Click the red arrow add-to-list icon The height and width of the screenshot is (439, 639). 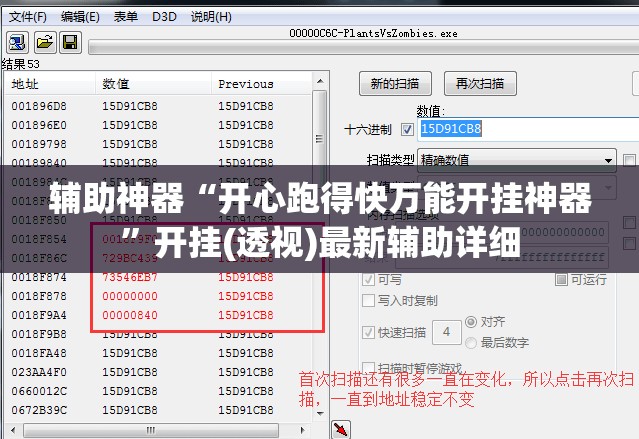click(341, 429)
